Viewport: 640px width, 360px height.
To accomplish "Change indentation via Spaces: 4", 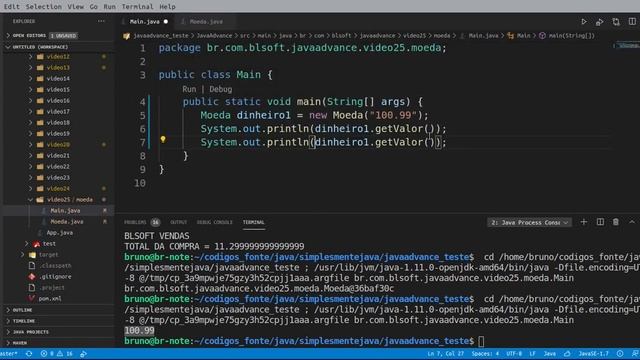I will tap(485, 354).
